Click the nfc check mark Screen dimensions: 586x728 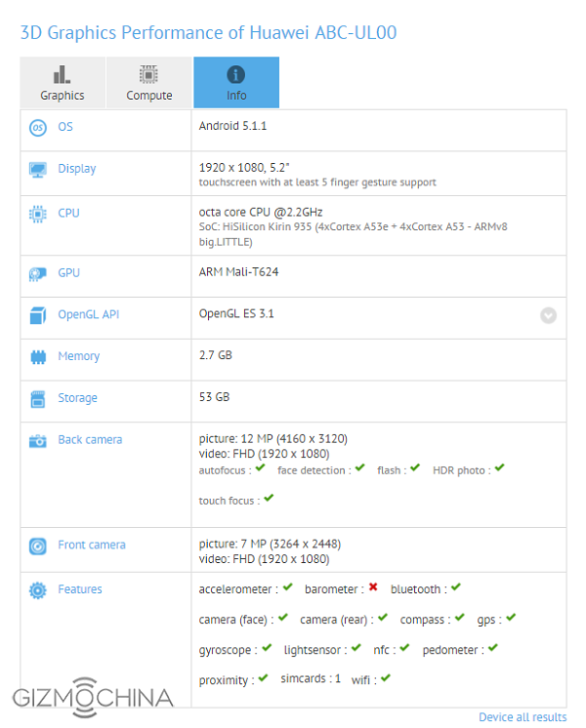(404, 648)
